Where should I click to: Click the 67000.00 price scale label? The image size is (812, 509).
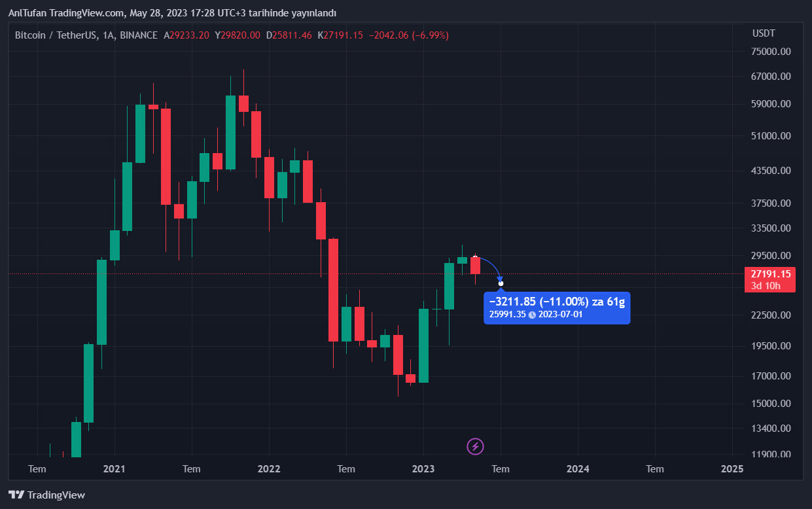[771, 77]
